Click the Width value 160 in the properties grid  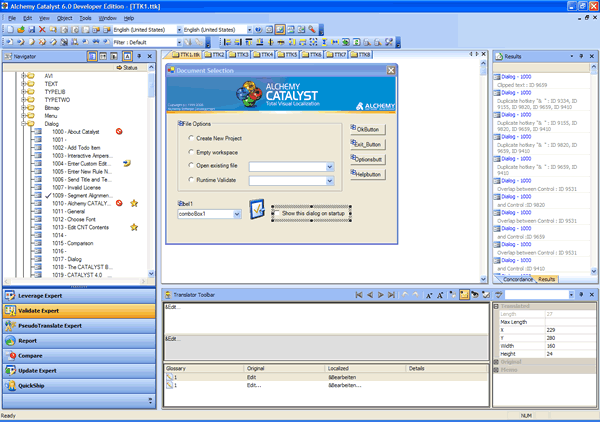click(570, 346)
